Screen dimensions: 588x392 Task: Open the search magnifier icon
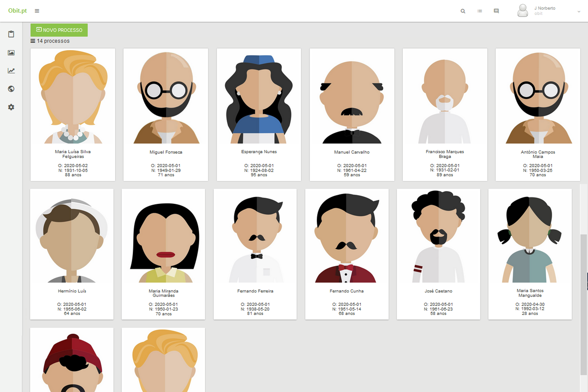point(463,11)
